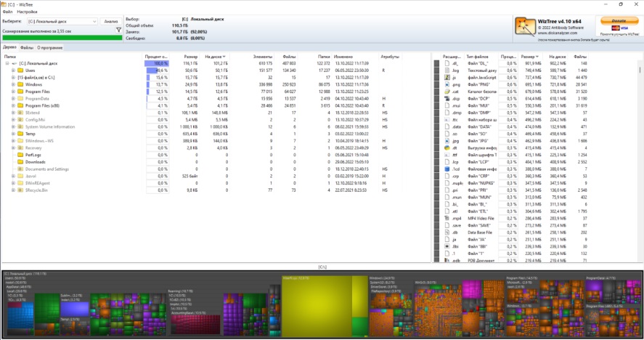
Task: Expand the Program Files folder node
Action: [13, 92]
